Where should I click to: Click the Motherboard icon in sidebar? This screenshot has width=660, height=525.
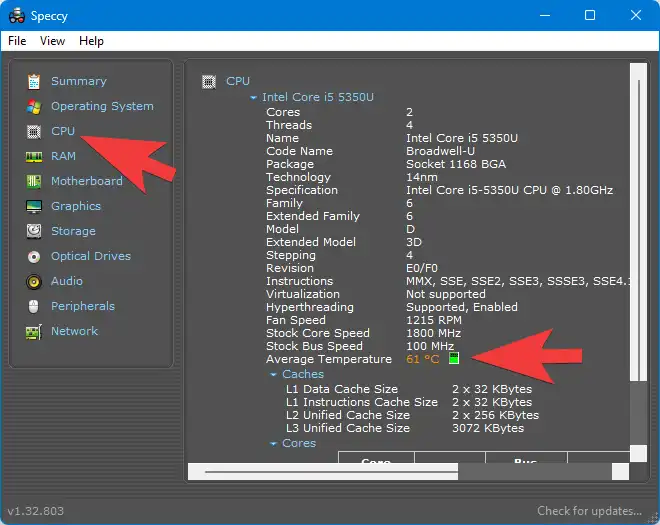point(34,181)
